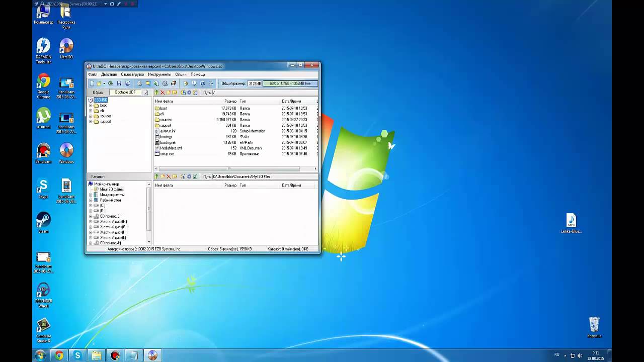The height and width of the screenshot is (362, 644).
Task: Select the bootmgr.efi file row
Action: (x=235, y=142)
